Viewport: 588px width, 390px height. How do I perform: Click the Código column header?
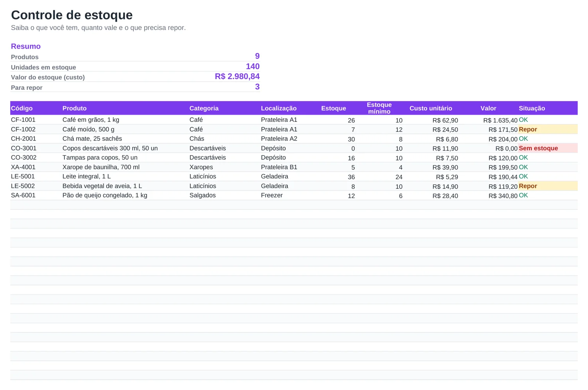click(x=22, y=108)
